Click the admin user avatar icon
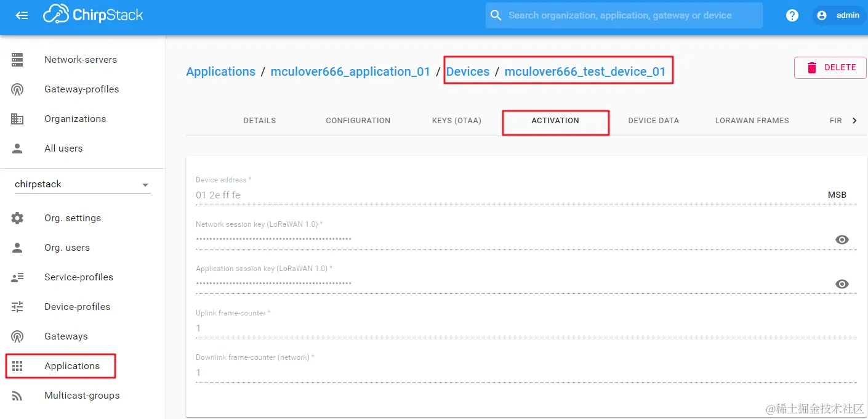 point(822,15)
